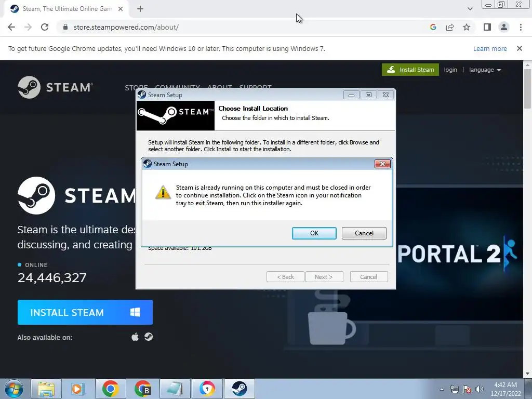532x399 pixels.
Task: Open the tab search chevron dropdown
Action: point(470,9)
